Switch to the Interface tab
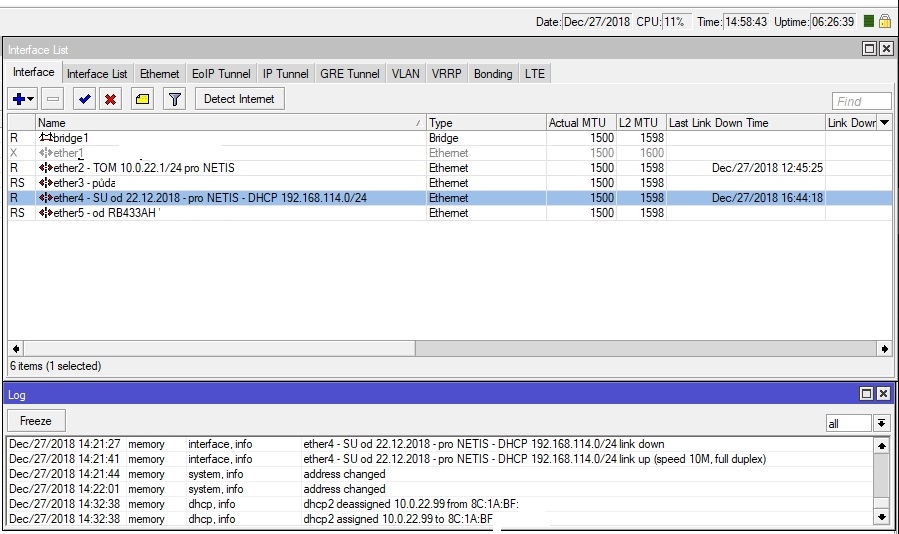 [34, 72]
